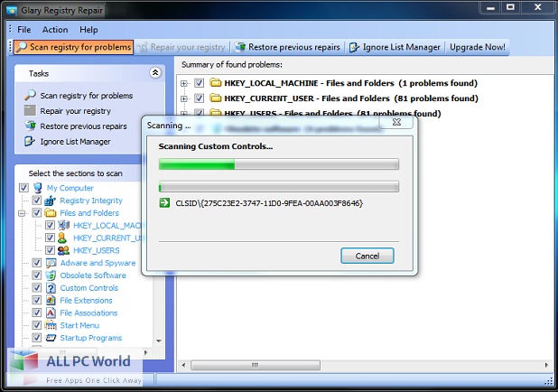Screen dimensions: 558x392
Task: Click the Obsolete Software icon
Action: [51, 275]
